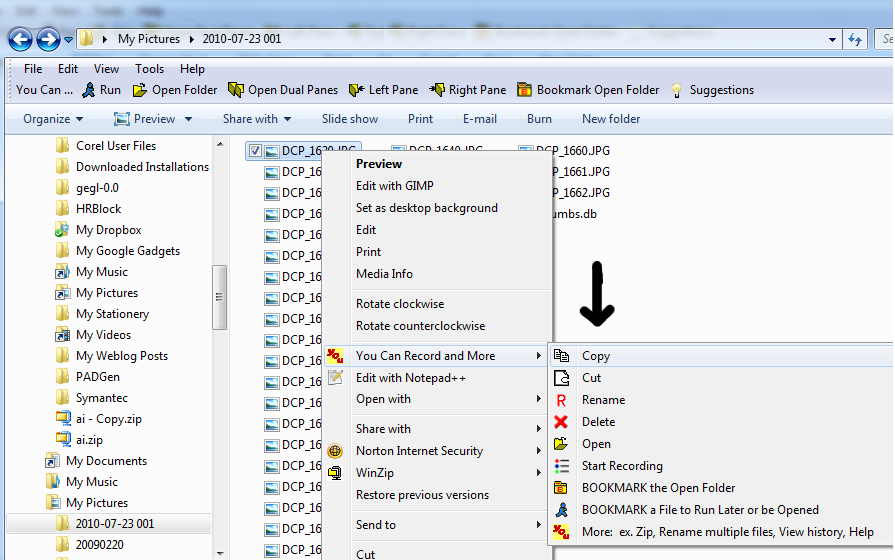Click arrow before My Pictures in address bar
895x560 pixels.
click(x=104, y=39)
